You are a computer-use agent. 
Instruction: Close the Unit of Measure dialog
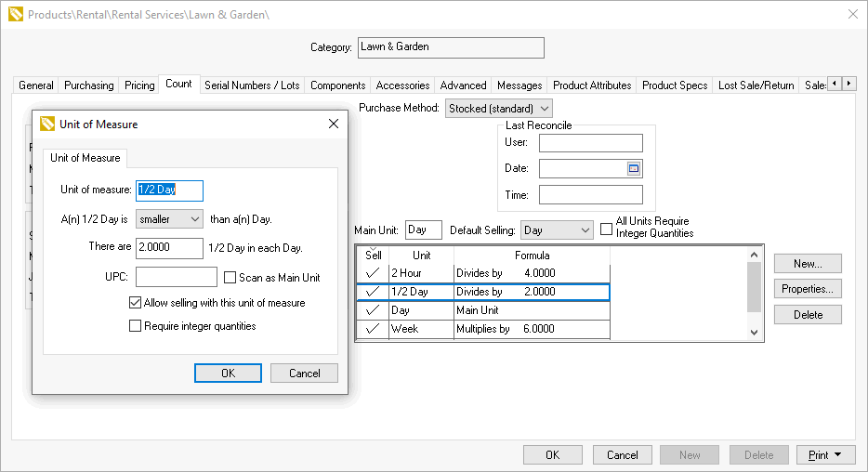[x=334, y=124]
